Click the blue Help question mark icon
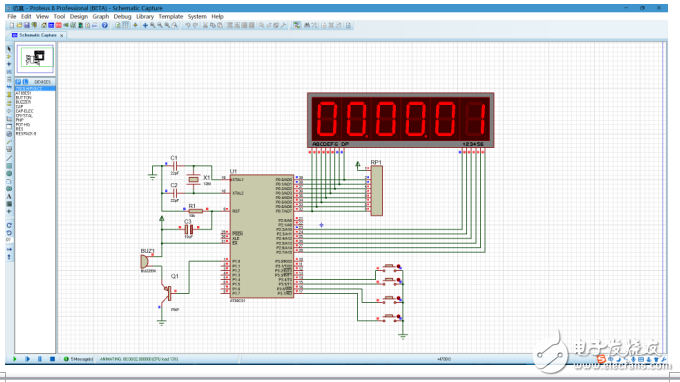The image size is (680, 382). click(x=105, y=26)
